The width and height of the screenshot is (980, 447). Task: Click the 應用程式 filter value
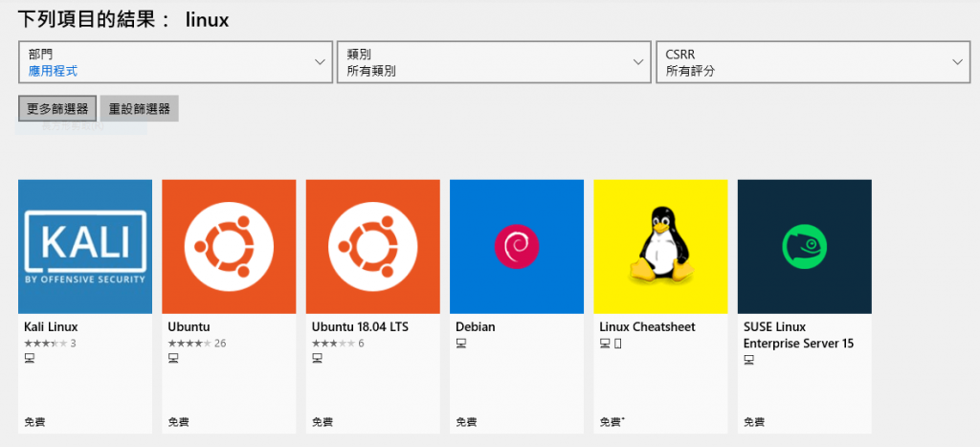coord(54,71)
